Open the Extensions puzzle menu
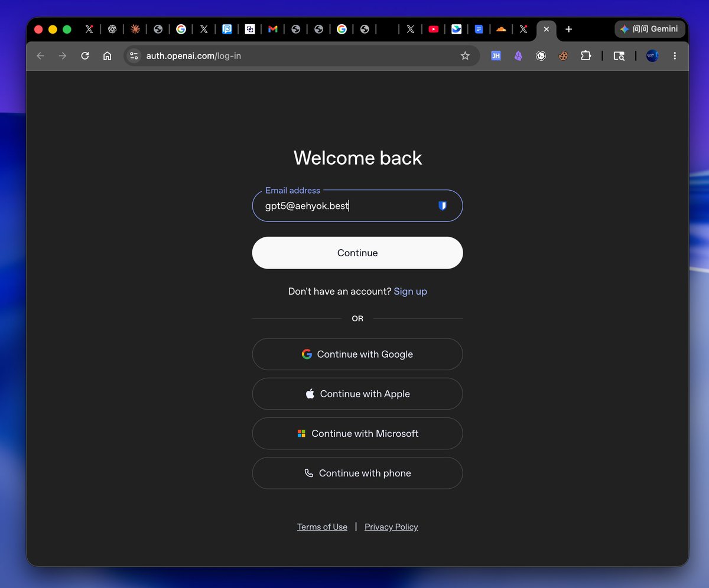The image size is (709, 588). click(x=586, y=56)
